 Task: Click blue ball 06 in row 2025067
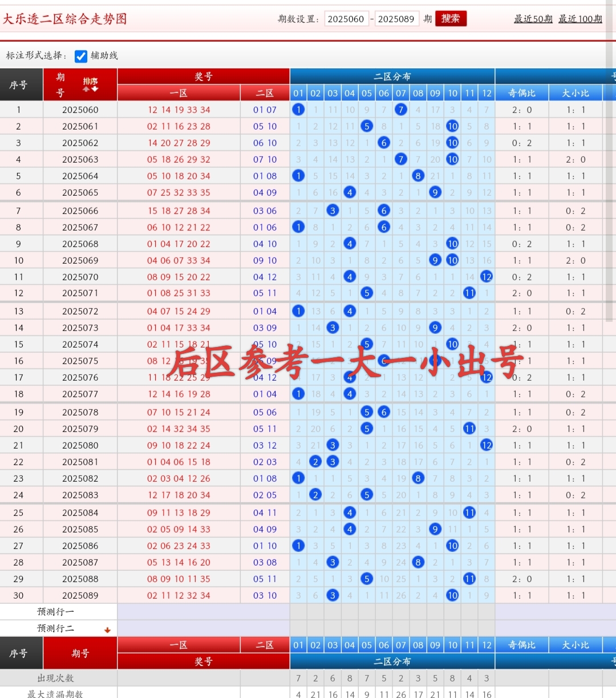[384, 227]
